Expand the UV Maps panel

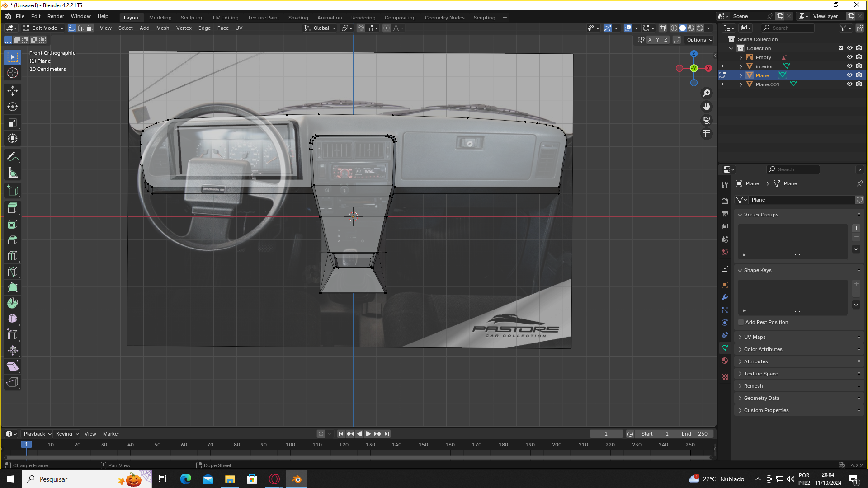[755, 337]
